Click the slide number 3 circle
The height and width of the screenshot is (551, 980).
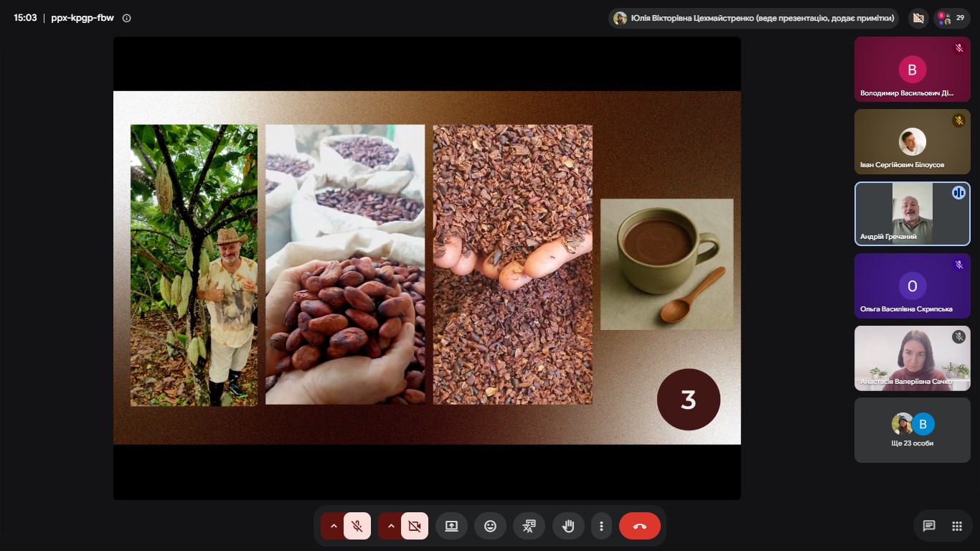[689, 400]
